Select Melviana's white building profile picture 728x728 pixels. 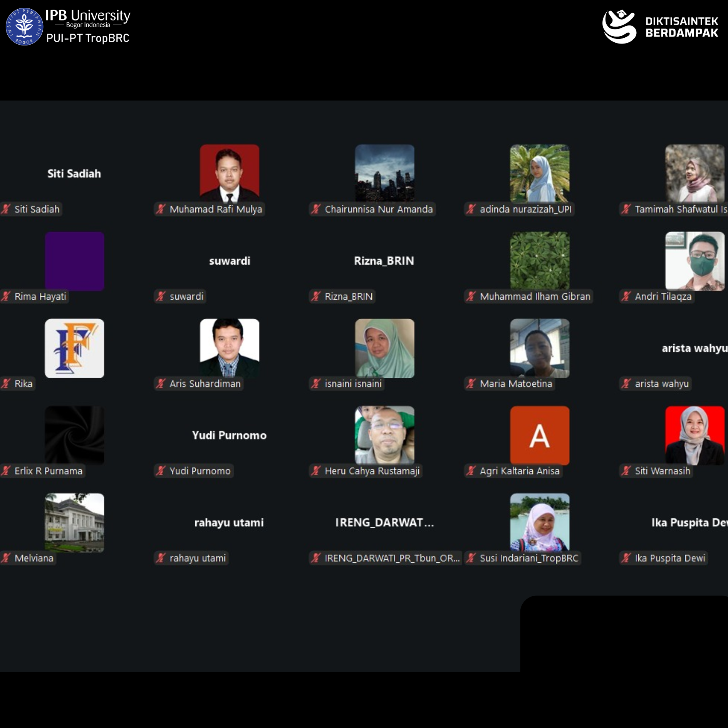pos(74,522)
